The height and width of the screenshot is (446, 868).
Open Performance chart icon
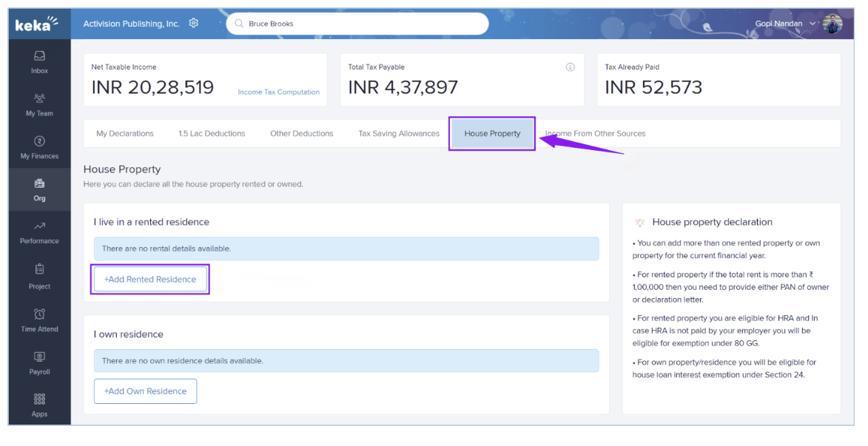click(39, 226)
